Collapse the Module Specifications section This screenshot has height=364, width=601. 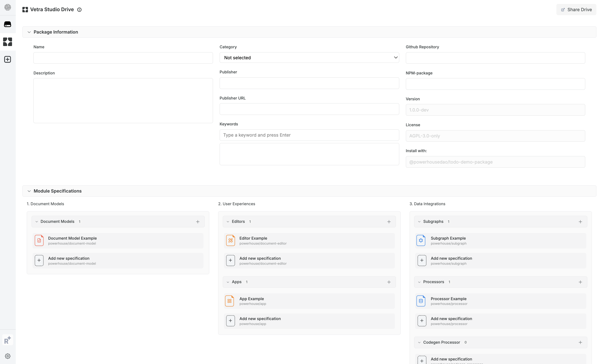pyautogui.click(x=29, y=191)
